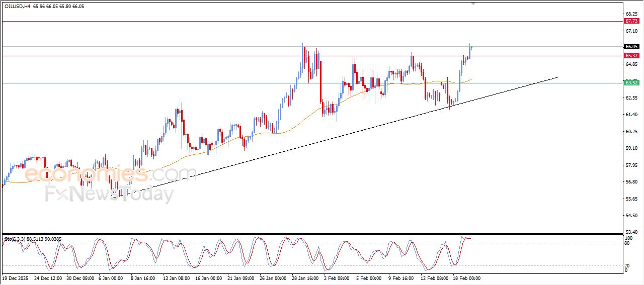This screenshot has height=285, width=644.
Task: Click the 16 Jan 00:00 time label
Action: point(209,277)
